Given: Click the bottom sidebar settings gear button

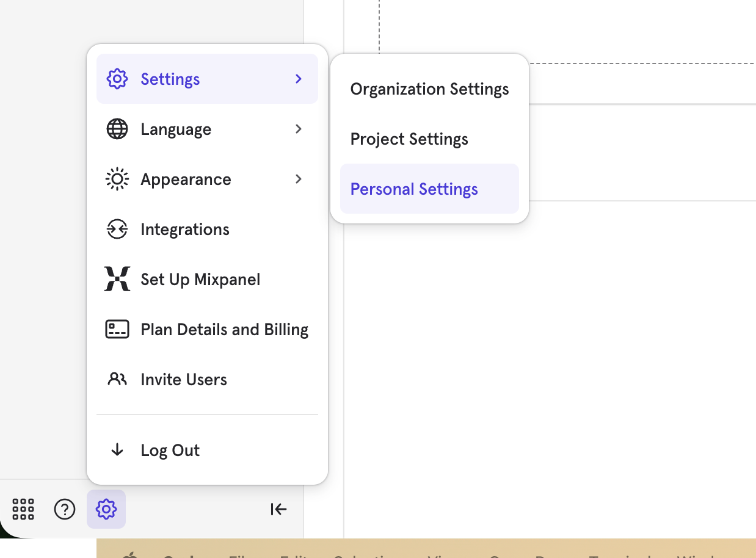Looking at the screenshot, I should [x=106, y=509].
